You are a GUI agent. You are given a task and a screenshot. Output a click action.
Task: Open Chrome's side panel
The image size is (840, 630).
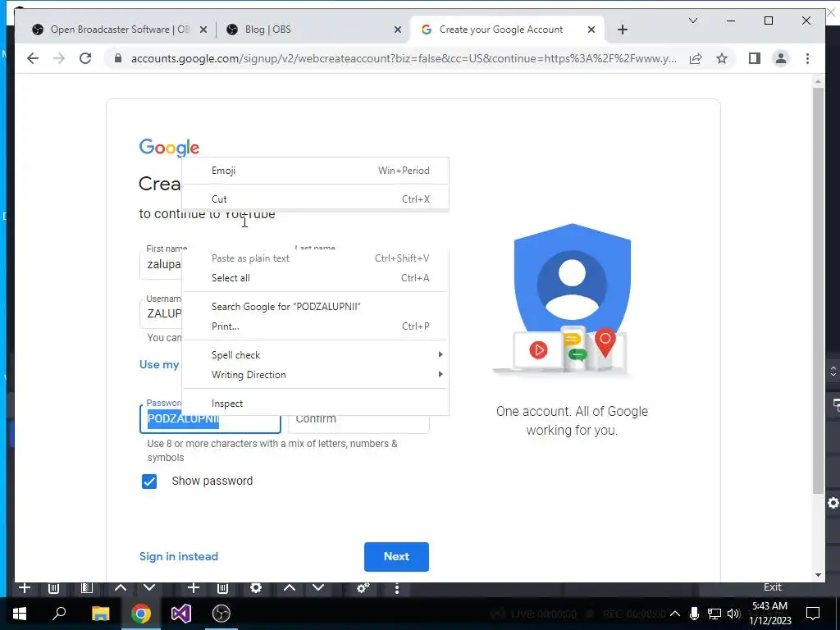(755, 58)
